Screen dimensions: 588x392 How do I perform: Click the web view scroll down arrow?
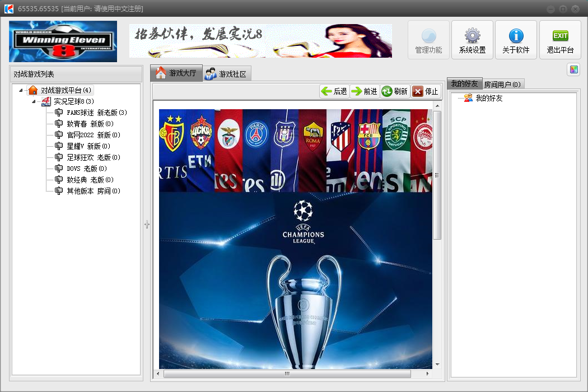pyautogui.click(x=437, y=365)
